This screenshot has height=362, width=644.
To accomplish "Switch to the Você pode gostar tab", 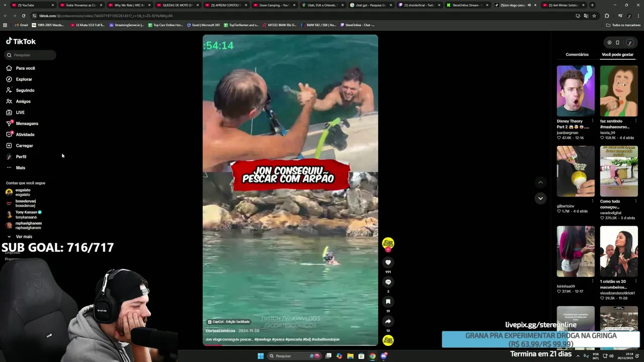I will click(x=617, y=54).
